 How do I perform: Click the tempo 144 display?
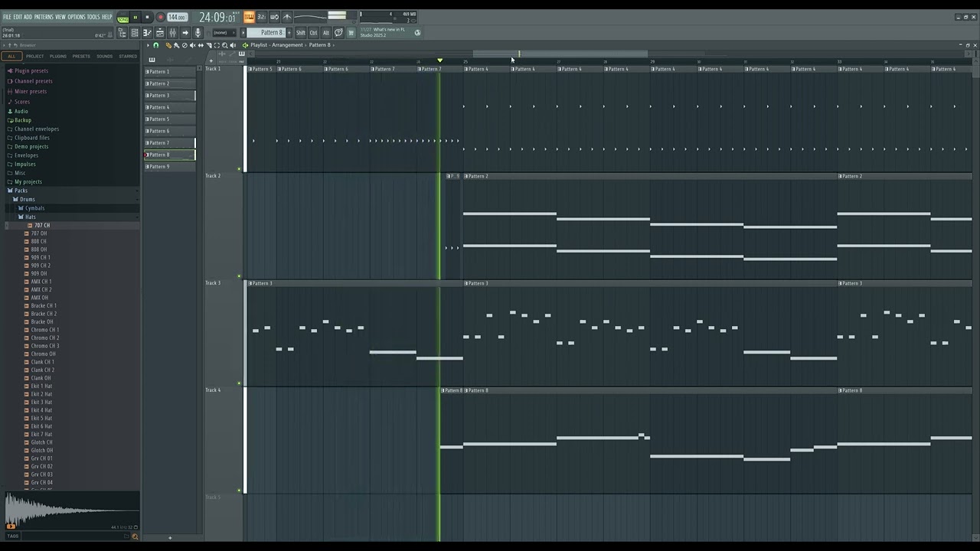(x=178, y=17)
